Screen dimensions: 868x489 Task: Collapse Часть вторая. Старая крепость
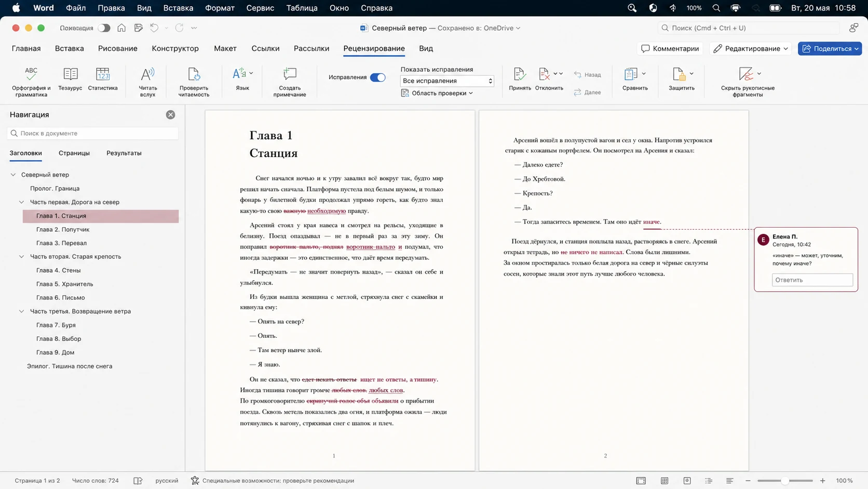[21, 257]
